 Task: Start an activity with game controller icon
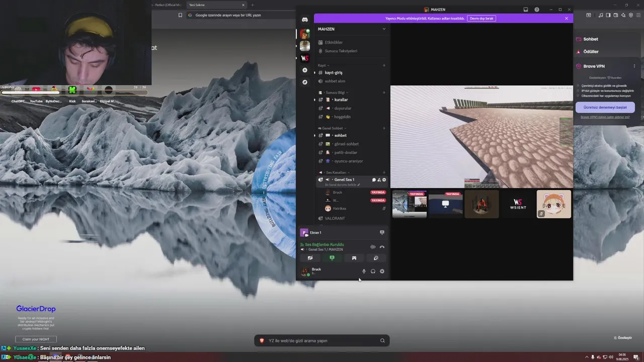(x=354, y=258)
